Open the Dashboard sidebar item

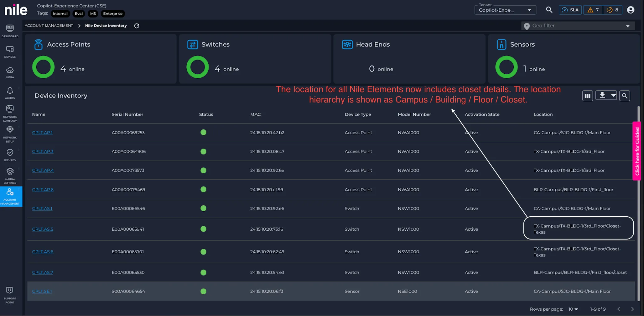tap(10, 31)
